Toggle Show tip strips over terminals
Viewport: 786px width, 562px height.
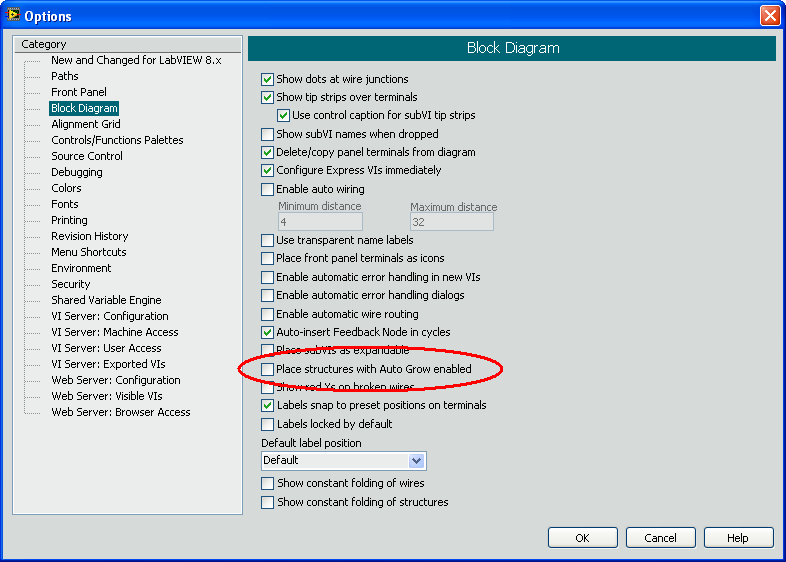tap(267, 97)
